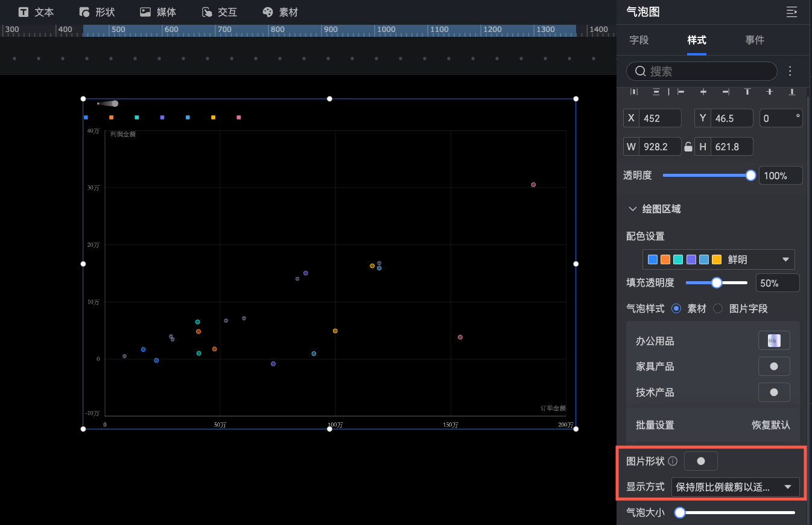Click the align bottom icon
The height and width of the screenshot is (525, 812).
pos(792,92)
